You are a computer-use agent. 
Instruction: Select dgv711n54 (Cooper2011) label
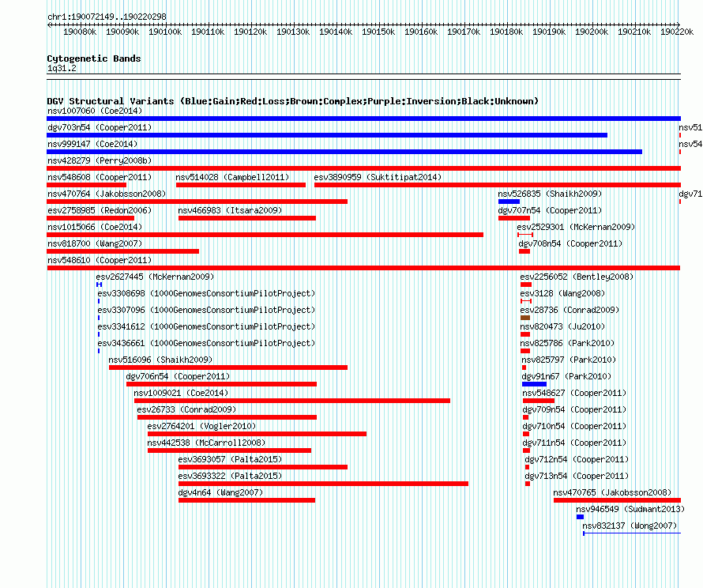(574, 443)
